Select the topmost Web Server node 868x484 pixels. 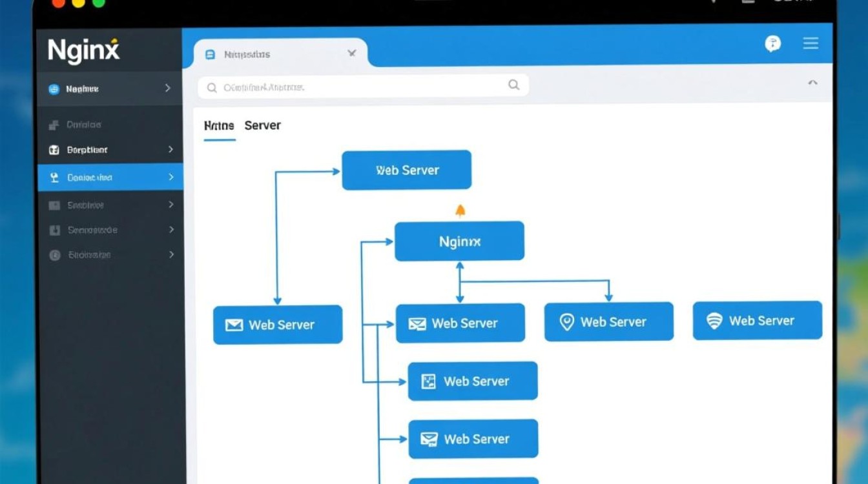(x=406, y=170)
